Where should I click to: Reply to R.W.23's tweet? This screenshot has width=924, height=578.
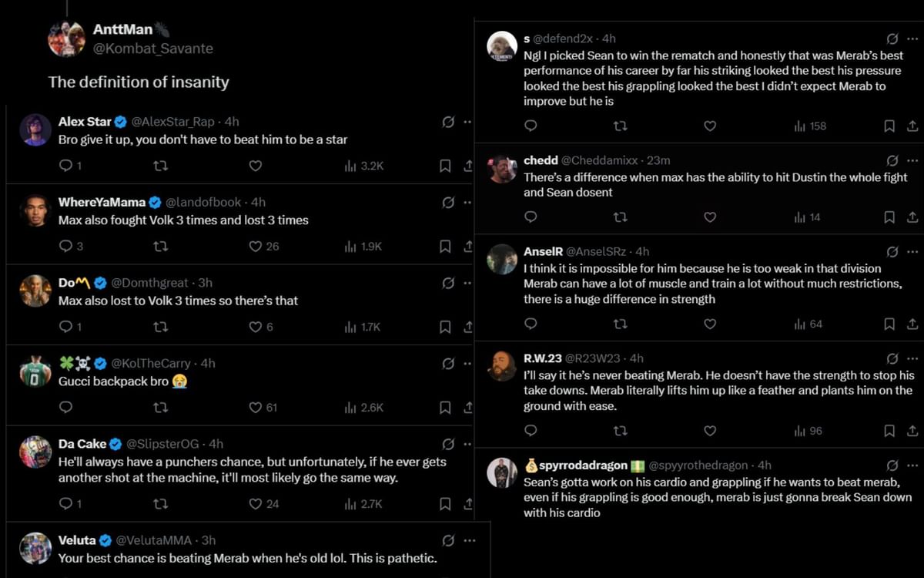531,431
